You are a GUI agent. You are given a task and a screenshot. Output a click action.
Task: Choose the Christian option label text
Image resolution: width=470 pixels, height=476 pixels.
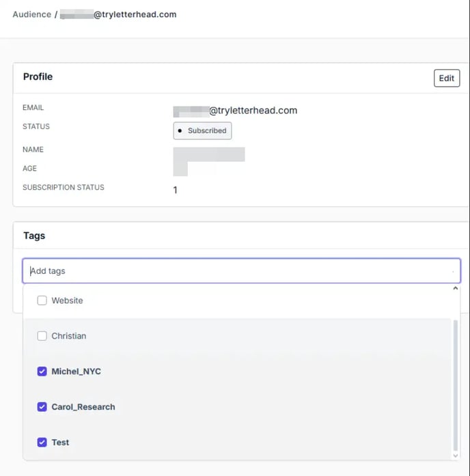click(69, 336)
